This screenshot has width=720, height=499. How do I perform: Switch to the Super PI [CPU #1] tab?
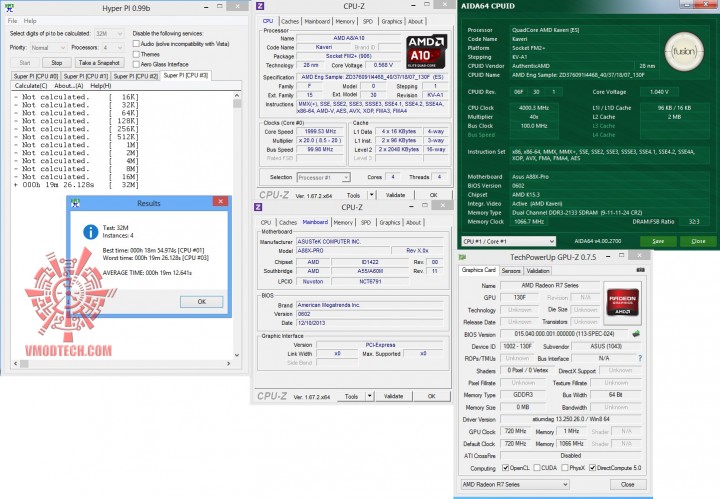[x=85, y=76]
